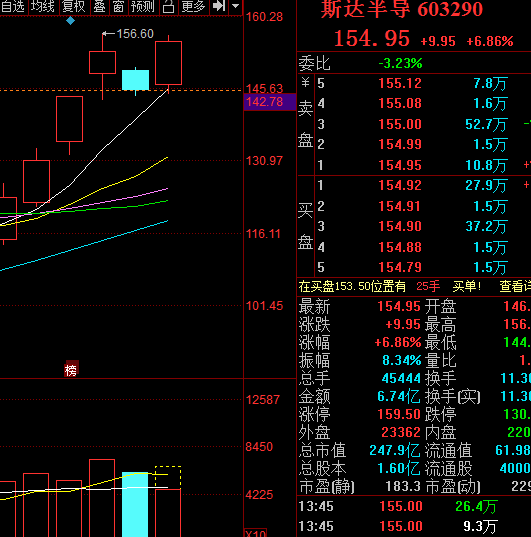Viewport: 531px width, 537px height.
Task: Expand the toolbar dropdown triangle
Action: 236,6
